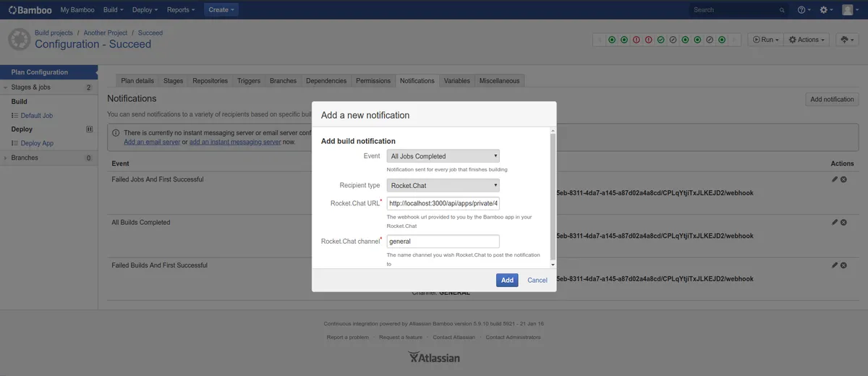
Task: Select Plan Configuration in sidebar
Action: 48,72
